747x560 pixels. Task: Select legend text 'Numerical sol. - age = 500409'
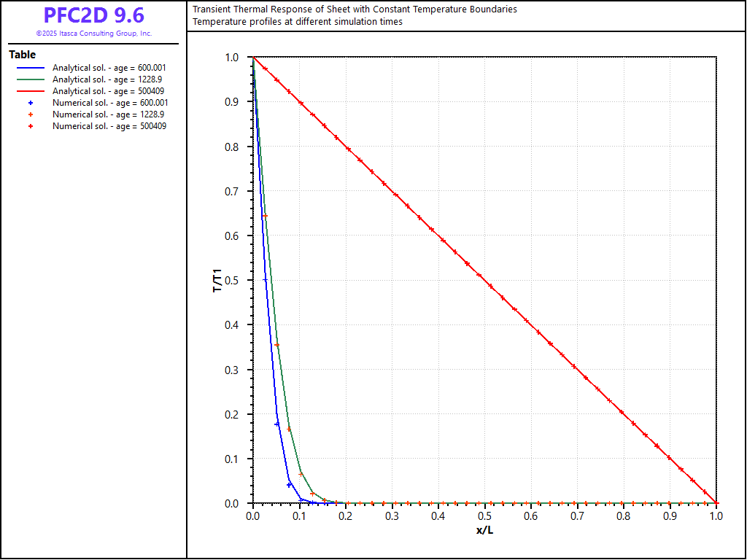109,126
